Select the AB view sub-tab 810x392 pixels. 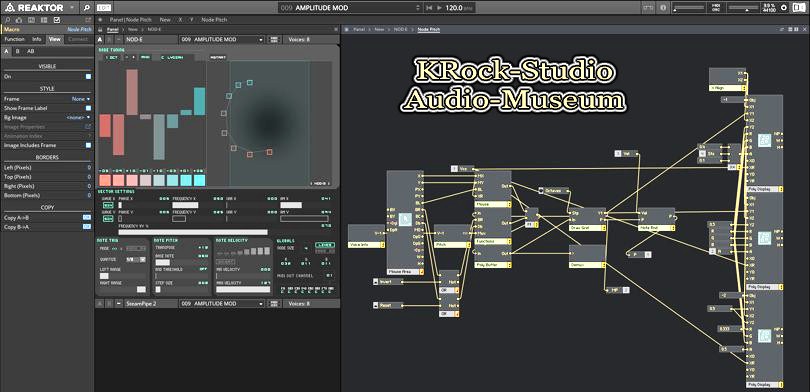(x=30, y=51)
